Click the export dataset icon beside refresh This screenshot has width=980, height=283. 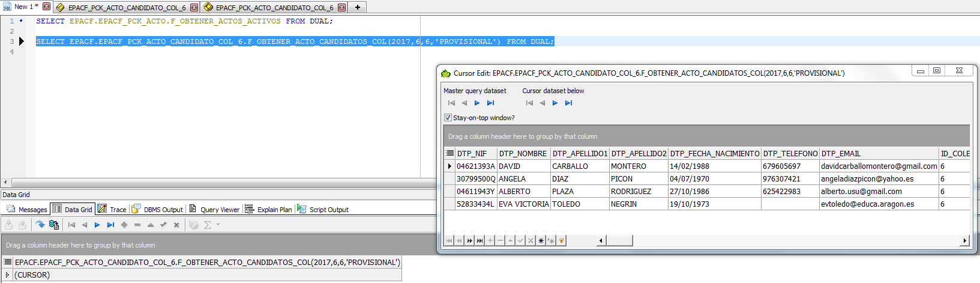[54, 225]
